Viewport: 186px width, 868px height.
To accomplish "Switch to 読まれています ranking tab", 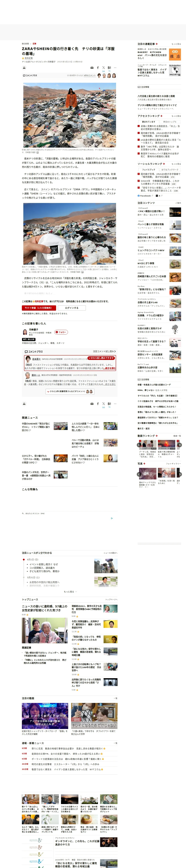I will tap(148, 122).
